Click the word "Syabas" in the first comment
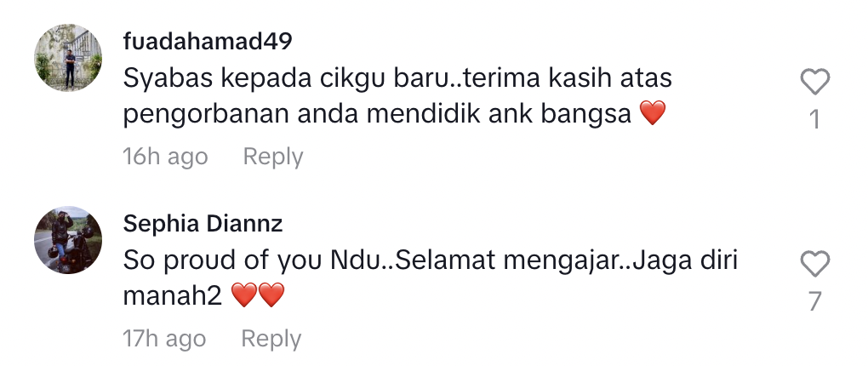The width and height of the screenshot is (868, 366). pyautogui.click(x=168, y=78)
